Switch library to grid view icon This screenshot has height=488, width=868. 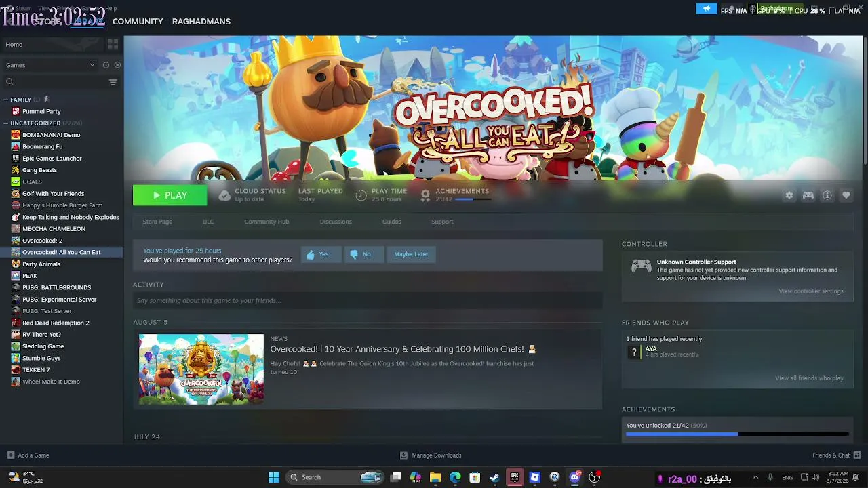(113, 44)
